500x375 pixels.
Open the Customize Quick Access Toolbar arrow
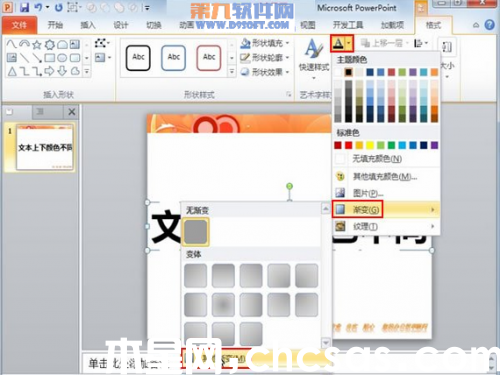pyautogui.click(x=147, y=7)
